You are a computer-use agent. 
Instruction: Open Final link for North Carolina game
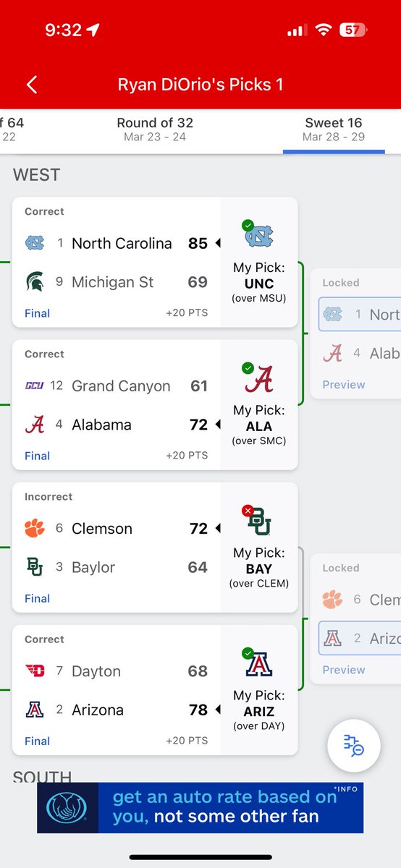point(37,313)
